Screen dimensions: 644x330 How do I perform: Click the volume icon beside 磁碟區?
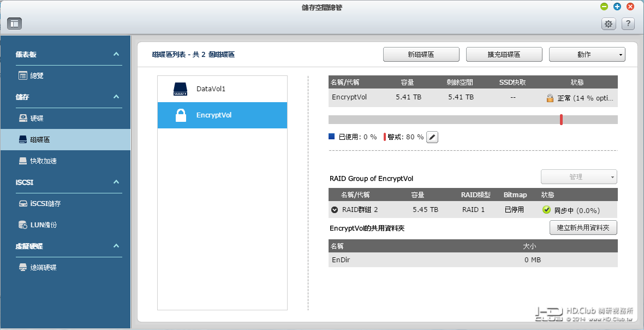tap(23, 140)
